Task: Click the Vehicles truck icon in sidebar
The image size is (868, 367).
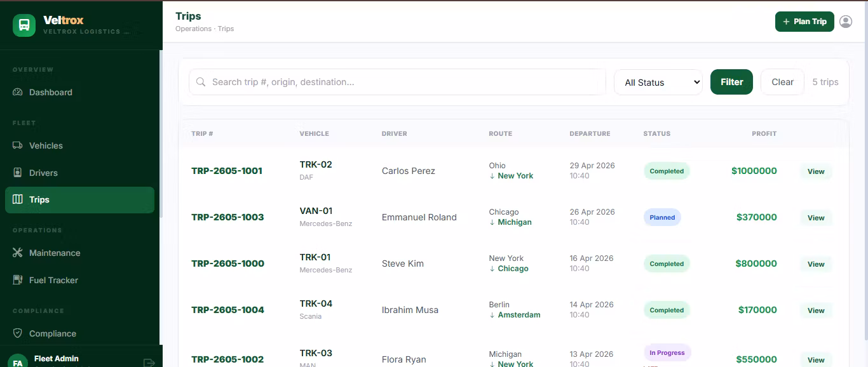Action: click(x=18, y=145)
